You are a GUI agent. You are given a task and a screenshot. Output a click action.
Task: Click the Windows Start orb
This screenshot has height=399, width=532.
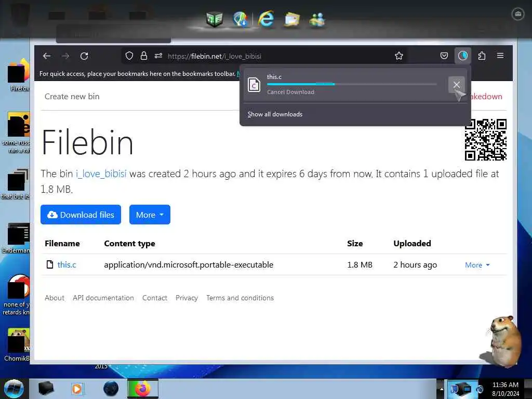14,389
